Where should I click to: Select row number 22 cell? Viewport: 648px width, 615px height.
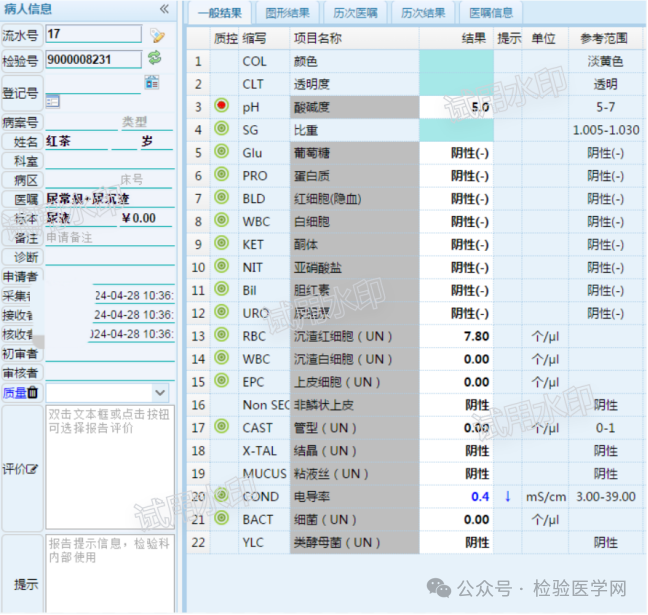coord(198,542)
